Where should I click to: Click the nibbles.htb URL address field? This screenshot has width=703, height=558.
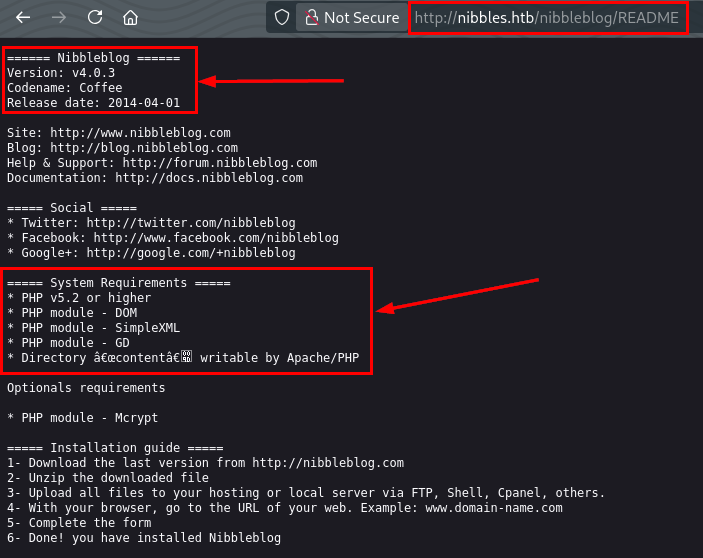pos(547,17)
